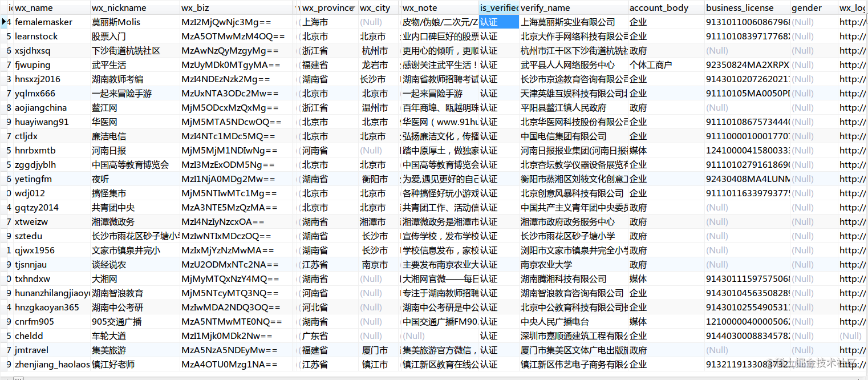Click the wx_biz cell MzA5OTMwMzM4OQ==
Image resolution: width=868 pixels, height=380 pixels.
[237, 37]
